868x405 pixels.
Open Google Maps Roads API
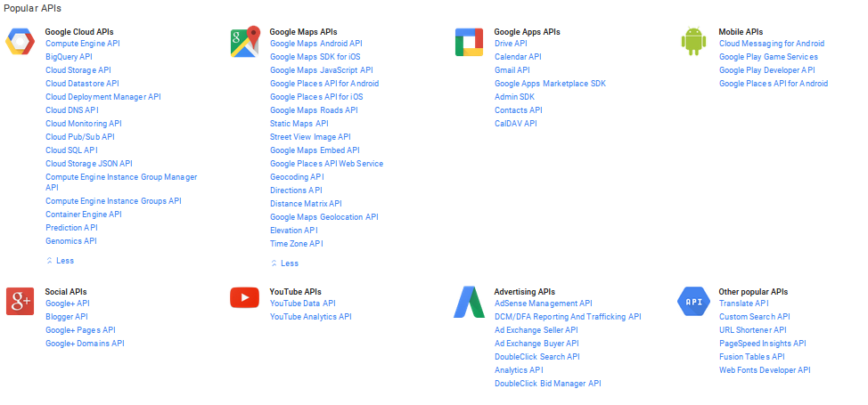pyautogui.click(x=314, y=110)
